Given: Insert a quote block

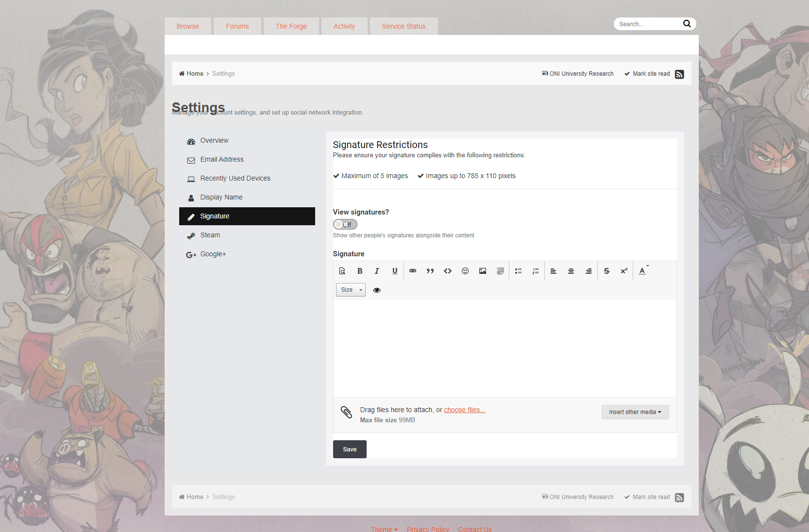Looking at the screenshot, I should coord(430,271).
